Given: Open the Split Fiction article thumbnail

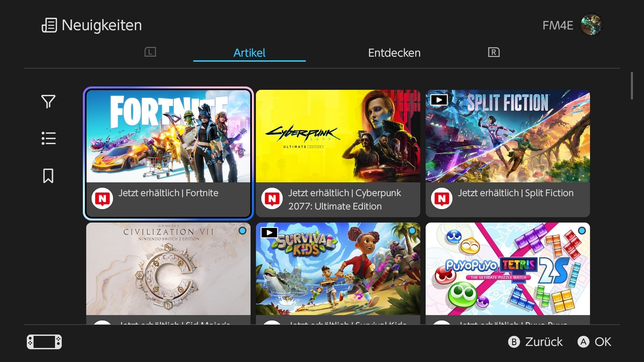Looking at the screenshot, I should tap(508, 136).
